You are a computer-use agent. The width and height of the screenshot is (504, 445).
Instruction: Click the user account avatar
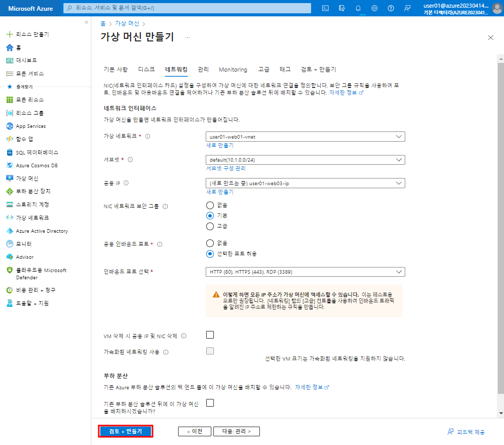point(497,8)
